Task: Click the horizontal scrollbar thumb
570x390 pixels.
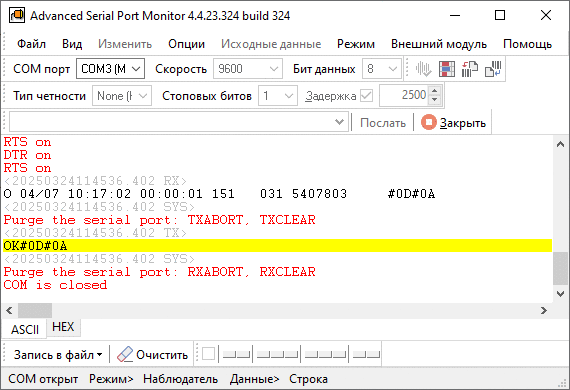Action: pos(35,310)
